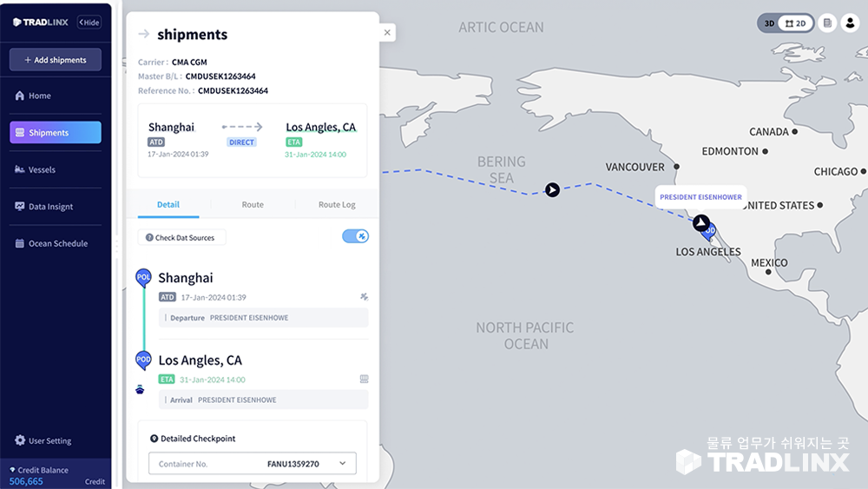
Task: Open the document list icon beside 2D
Action: (x=827, y=23)
